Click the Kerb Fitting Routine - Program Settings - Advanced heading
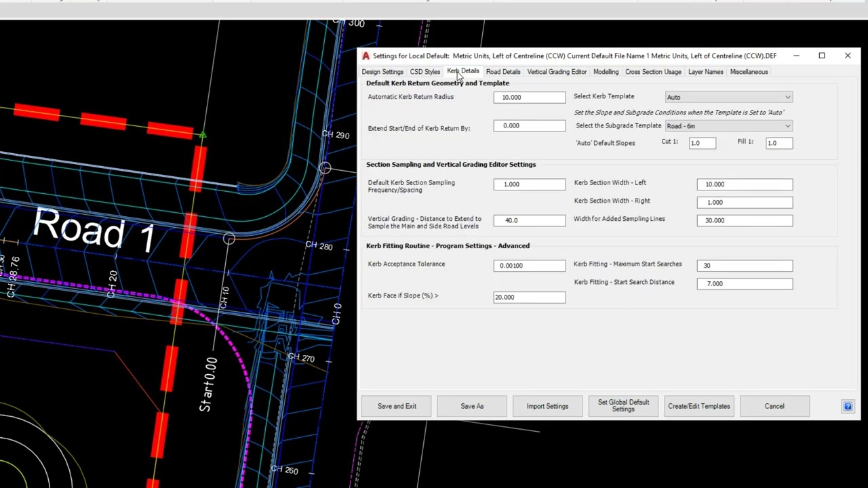Screen dimensions: 868x488 tap(448, 246)
